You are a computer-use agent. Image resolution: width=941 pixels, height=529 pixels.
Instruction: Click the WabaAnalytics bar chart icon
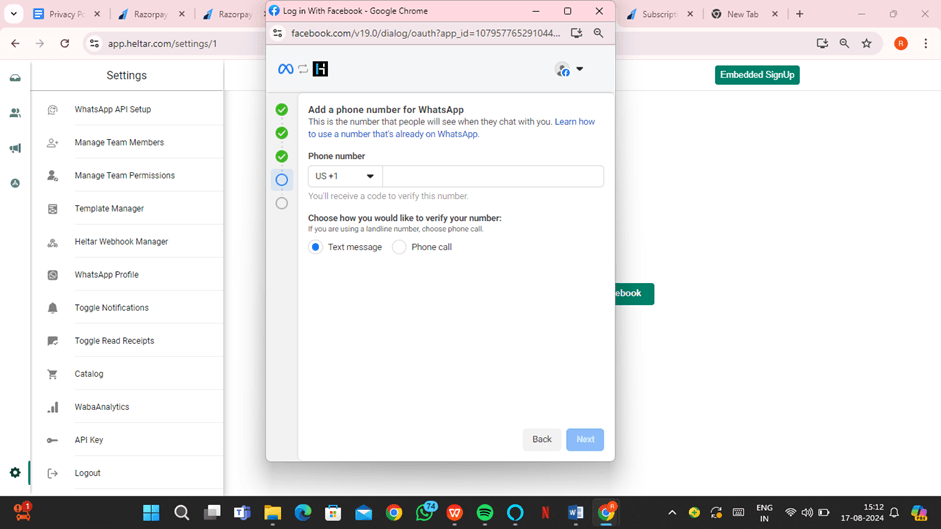coord(53,407)
